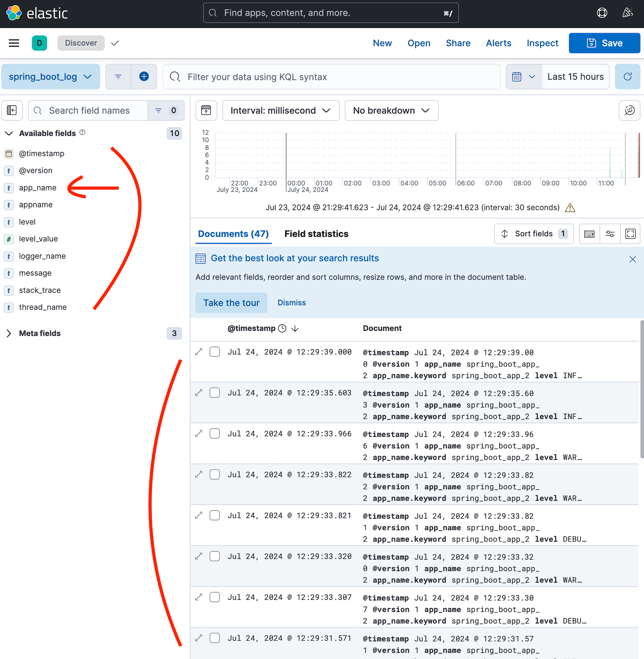Click the add filter plus icon
Screen dimensions: 644x659
click(x=144, y=77)
